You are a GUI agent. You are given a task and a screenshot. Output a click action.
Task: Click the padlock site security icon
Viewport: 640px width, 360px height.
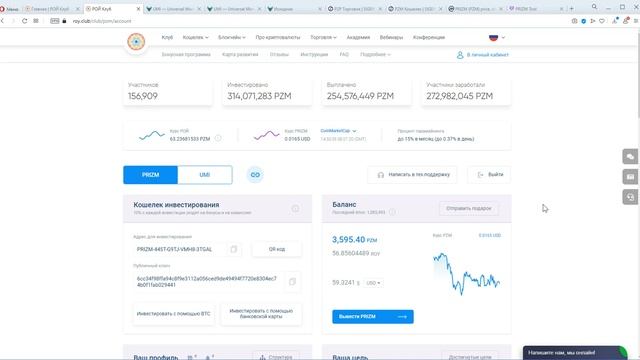click(64, 21)
